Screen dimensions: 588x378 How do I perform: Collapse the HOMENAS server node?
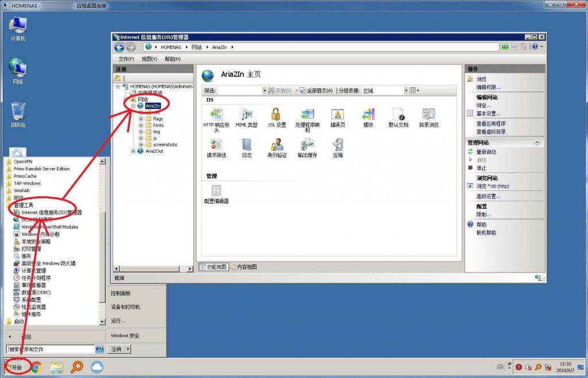(x=118, y=86)
